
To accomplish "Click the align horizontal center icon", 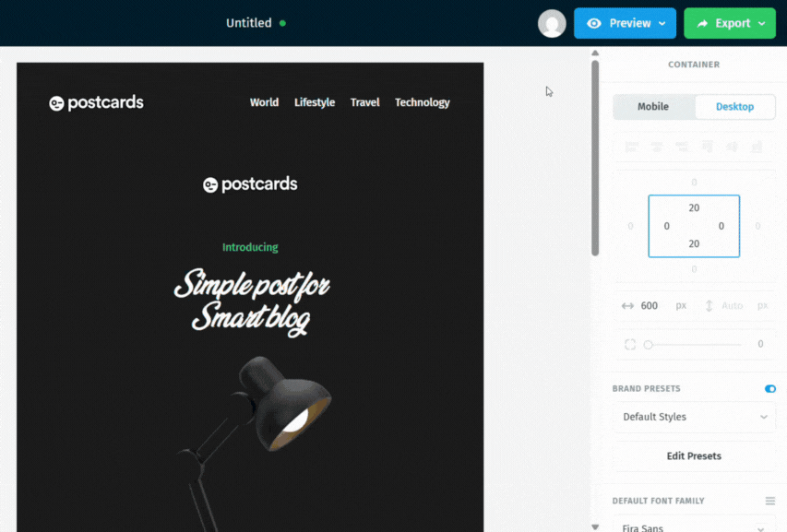I will (x=657, y=147).
